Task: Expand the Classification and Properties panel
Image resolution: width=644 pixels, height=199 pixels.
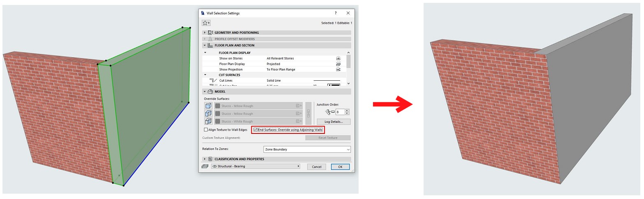Action: click(x=205, y=159)
